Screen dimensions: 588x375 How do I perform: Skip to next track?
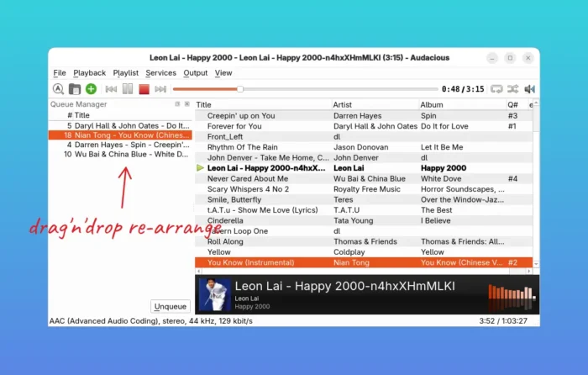[160, 89]
